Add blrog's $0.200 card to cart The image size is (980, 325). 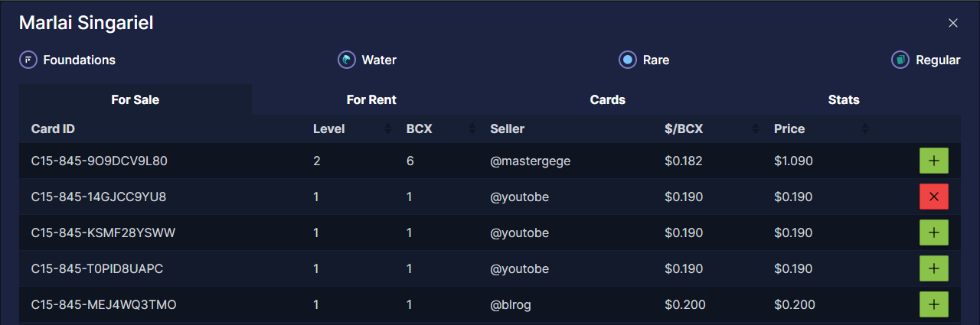coord(933,304)
